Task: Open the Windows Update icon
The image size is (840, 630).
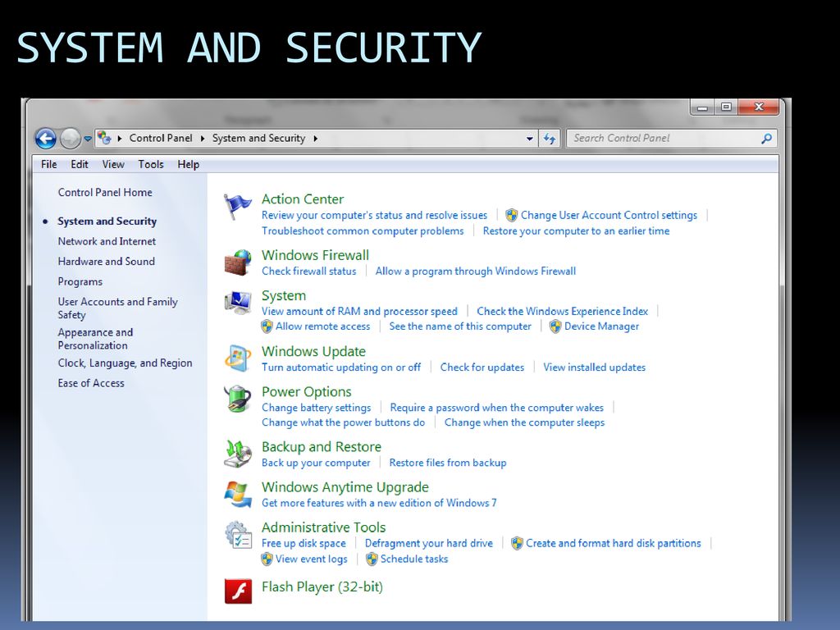Action: click(238, 358)
